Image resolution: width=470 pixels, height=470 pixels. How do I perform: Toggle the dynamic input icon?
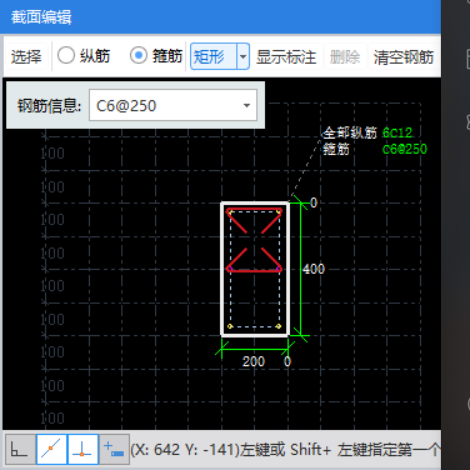pyautogui.click(x=114, y=449)
